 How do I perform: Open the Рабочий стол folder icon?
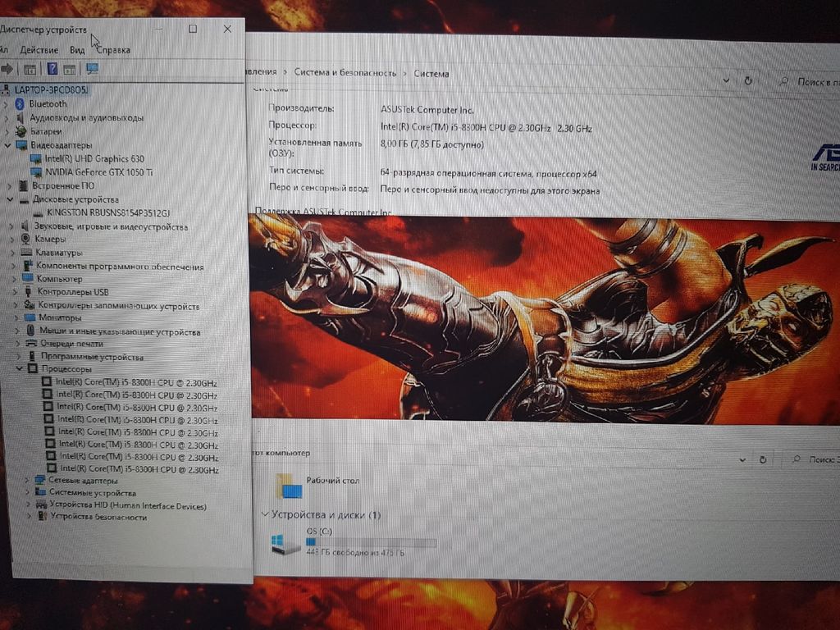click(289, 486)
